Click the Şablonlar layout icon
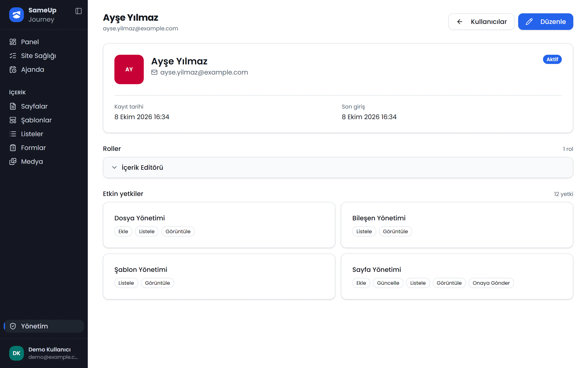The height and width of the screenshot is (368, 588). click(13, 120)
